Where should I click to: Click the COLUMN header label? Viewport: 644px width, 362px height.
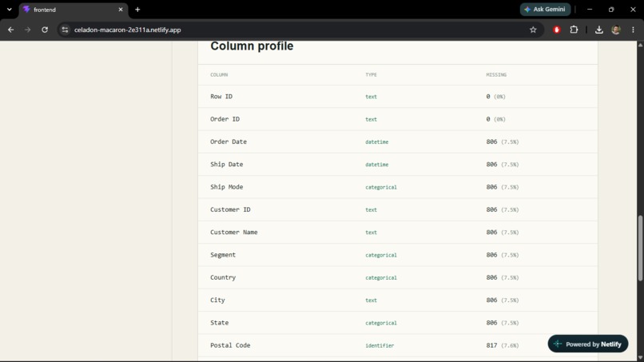tap(219, 75)
